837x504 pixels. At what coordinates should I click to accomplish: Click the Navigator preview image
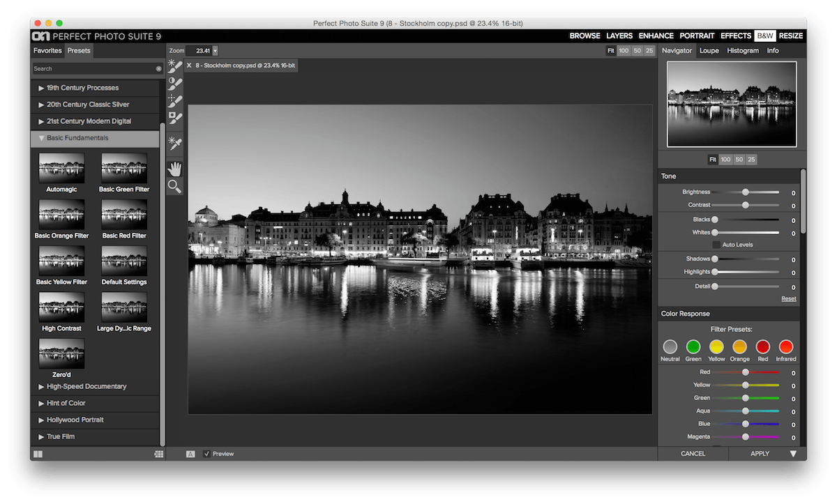[x=732, y=105]
